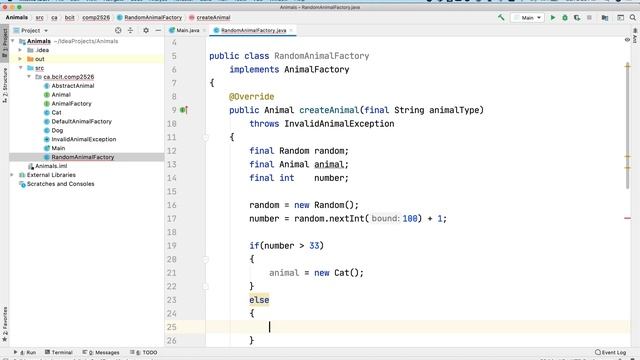This screenshot has height=360, width=640.
Task: Toggle the Project side tool window button
Action: pos(4,42)
